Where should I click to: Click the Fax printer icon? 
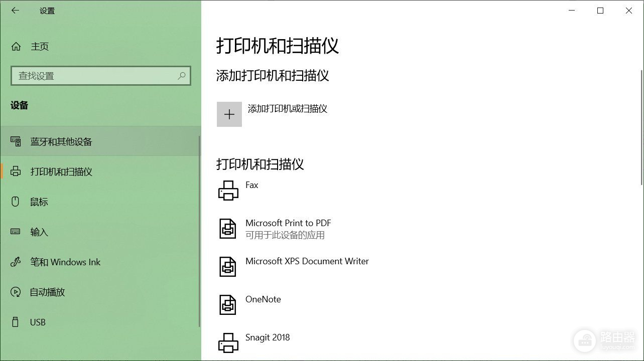(x=228, y=191)
